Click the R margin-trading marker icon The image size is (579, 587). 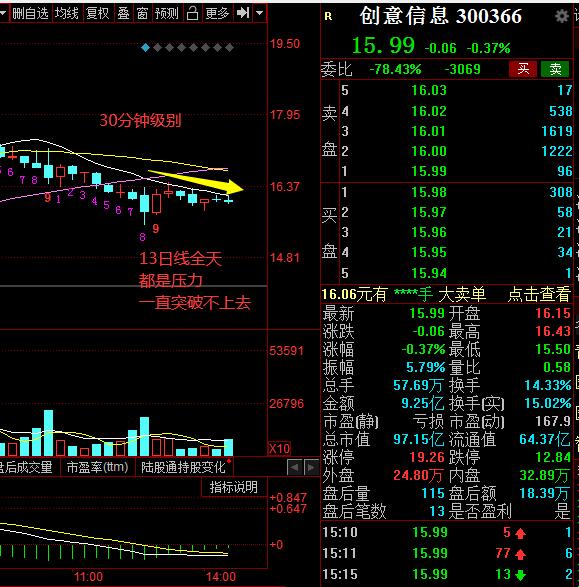[x=328, y=16]
